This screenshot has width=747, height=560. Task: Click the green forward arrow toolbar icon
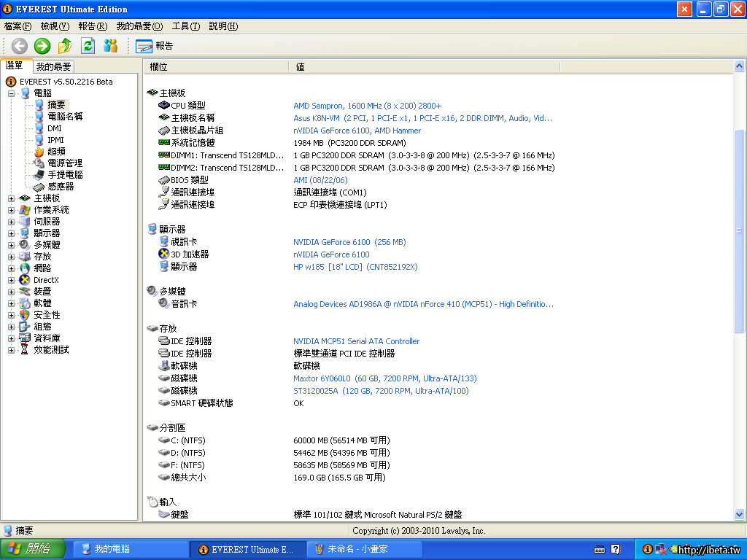42,46
